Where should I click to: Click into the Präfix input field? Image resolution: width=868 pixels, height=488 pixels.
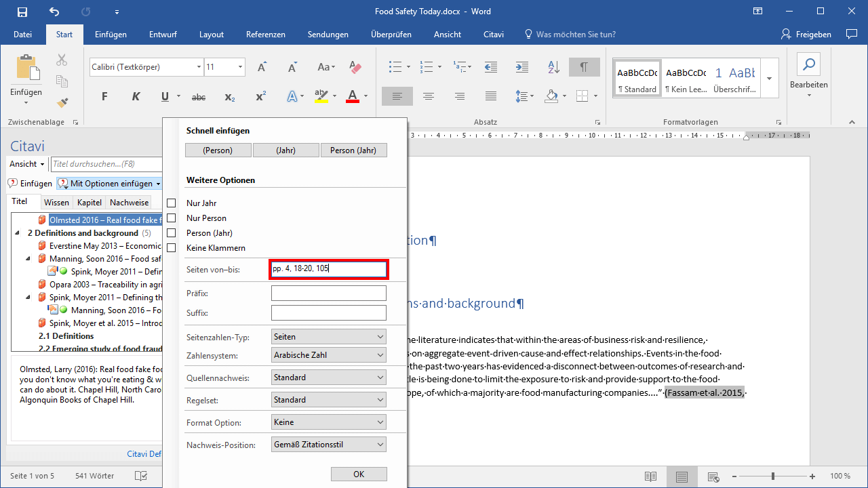tap(328, 293)
